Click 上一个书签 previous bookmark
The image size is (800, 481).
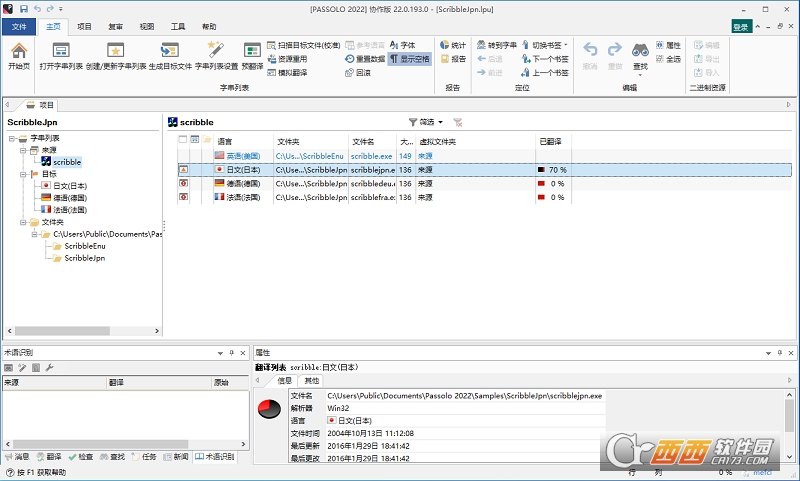pos(545,73)
